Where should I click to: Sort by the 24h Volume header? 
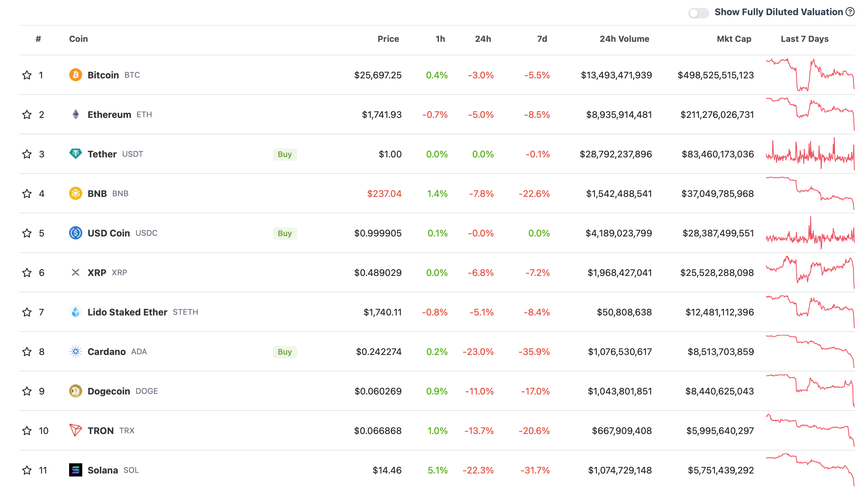point(624,39)
